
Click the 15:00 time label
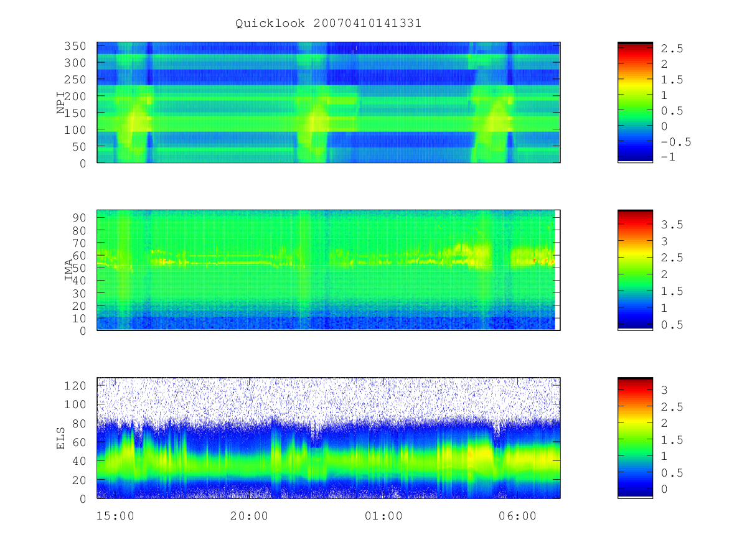pyautogui.click(x=115, y=516)
